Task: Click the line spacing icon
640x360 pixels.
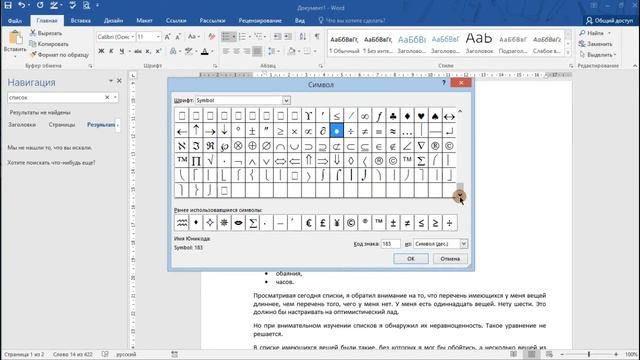Action: [271, 51]
